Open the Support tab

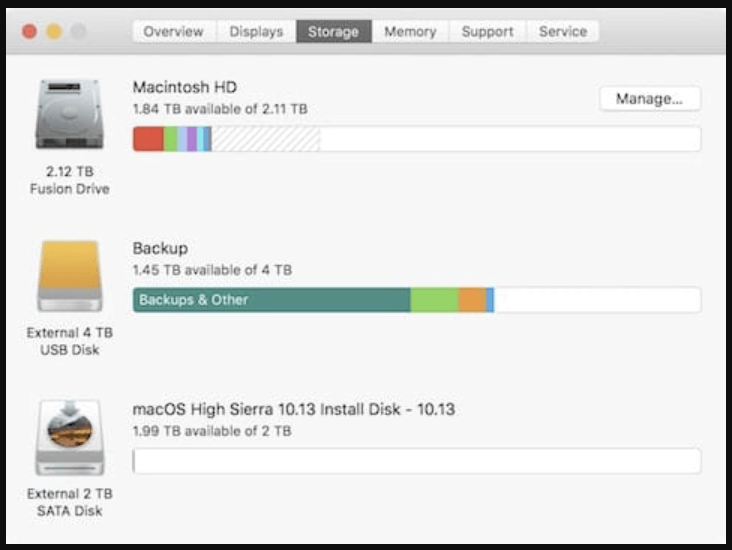[x=487, y=32]
